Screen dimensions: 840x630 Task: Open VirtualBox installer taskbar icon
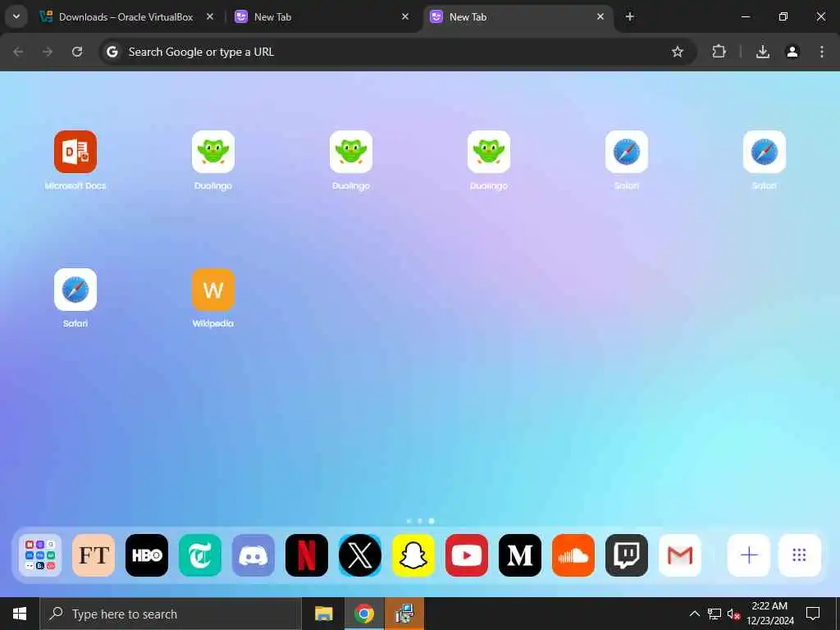tap(404, 614)
